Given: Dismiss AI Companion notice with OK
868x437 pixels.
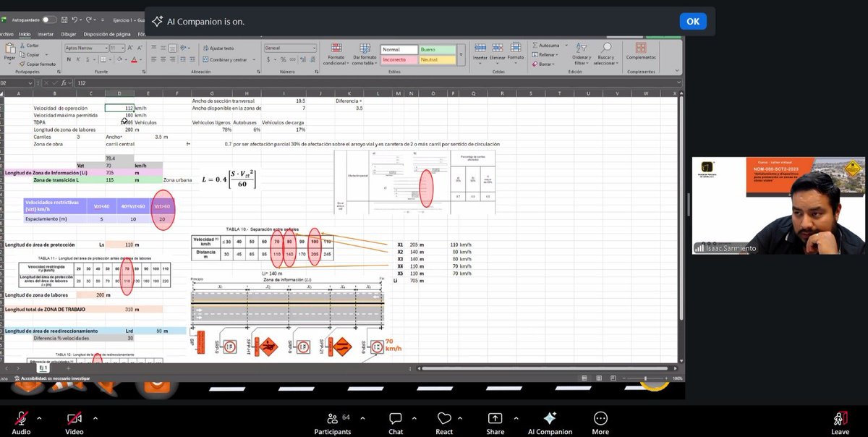Looking at the screenshot, I should tap(692, 21).
